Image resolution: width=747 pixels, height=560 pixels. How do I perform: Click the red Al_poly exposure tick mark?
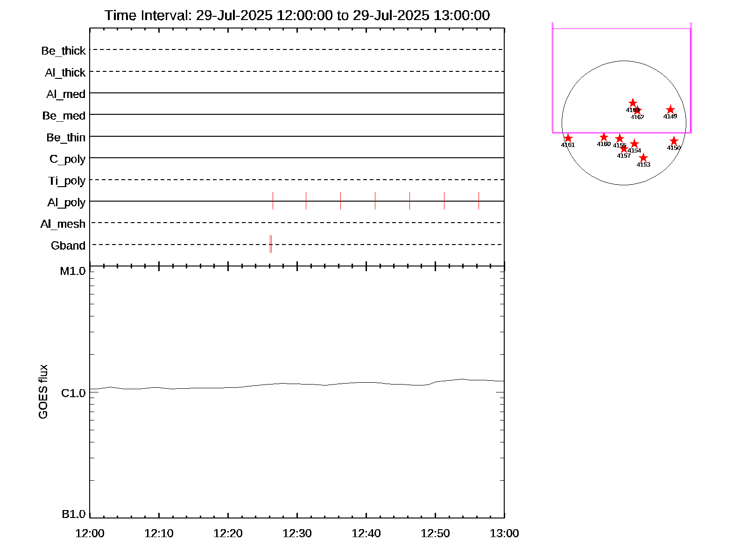(x=273, y=201)
